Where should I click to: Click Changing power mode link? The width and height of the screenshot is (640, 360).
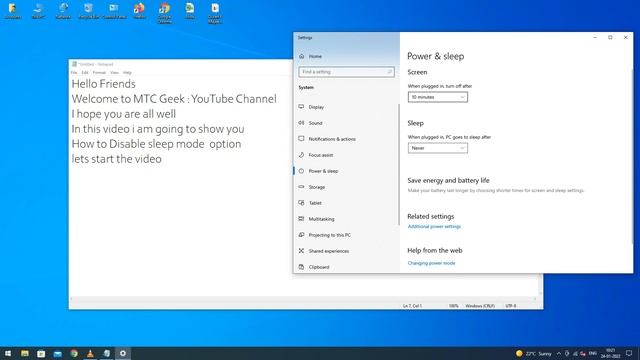click(431, 263)
